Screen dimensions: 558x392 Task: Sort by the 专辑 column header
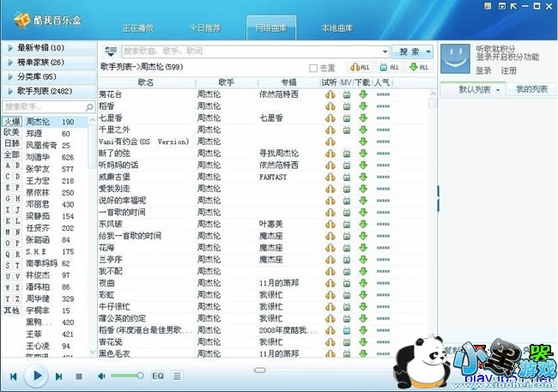(x=288, y=82)
